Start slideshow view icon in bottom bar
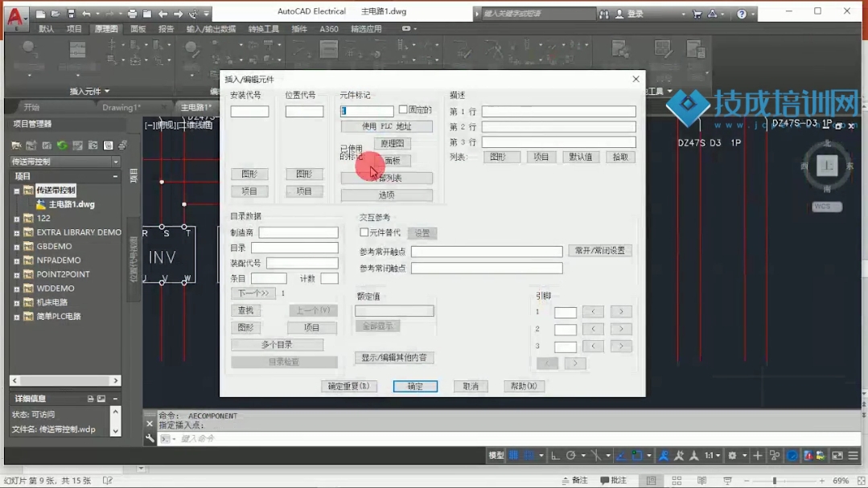The image size is (868, 488). pos(727,480)
